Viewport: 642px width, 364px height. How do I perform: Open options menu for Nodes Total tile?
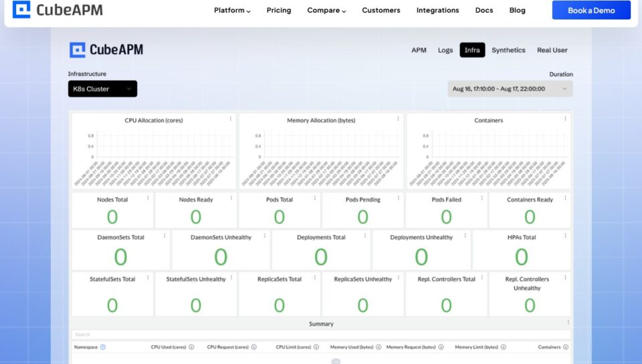coord(148,198)
